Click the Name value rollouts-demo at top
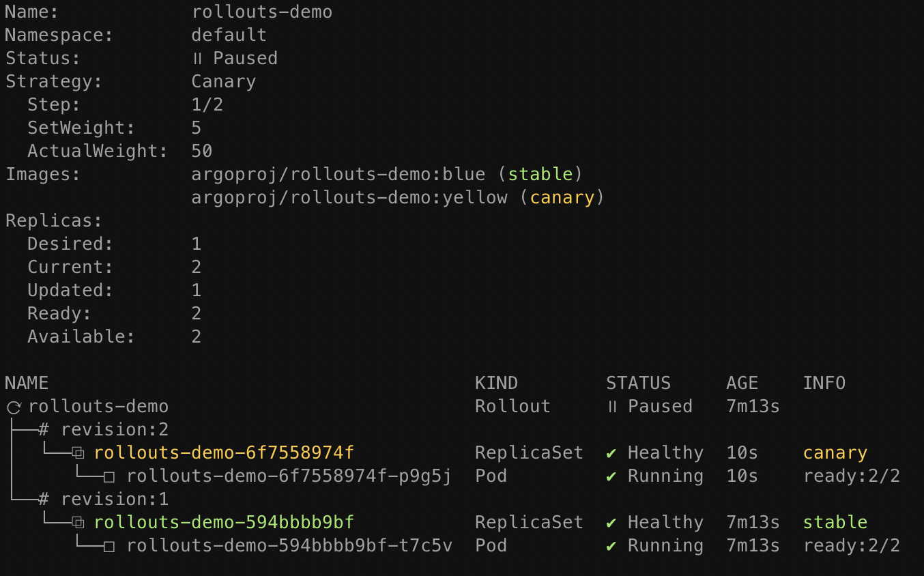924x576 pixels. tap(262, 12)
